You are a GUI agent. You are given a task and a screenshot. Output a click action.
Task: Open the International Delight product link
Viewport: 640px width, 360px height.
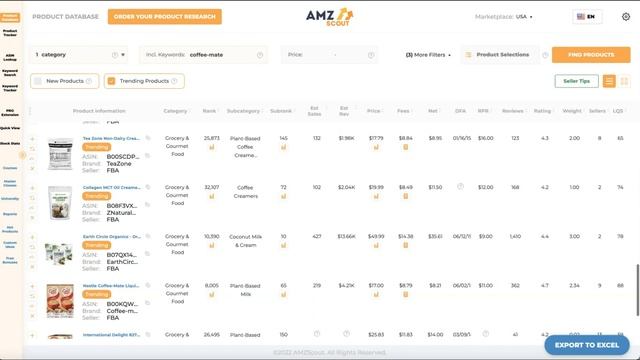click(x=111, y=335)
